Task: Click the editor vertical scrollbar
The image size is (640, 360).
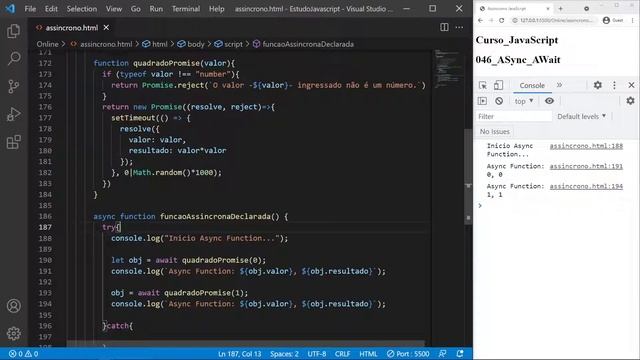Action: point(468,176)
